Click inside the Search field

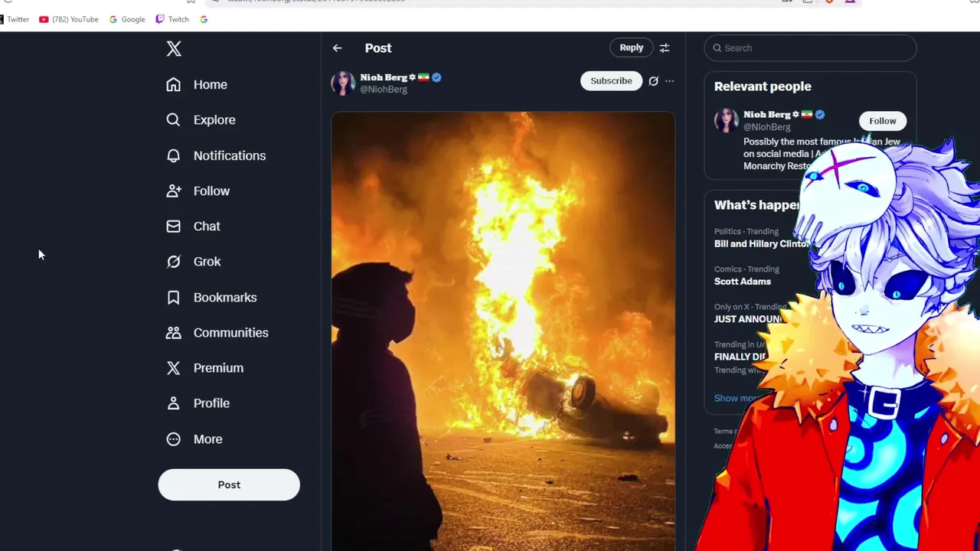point(810,47)
